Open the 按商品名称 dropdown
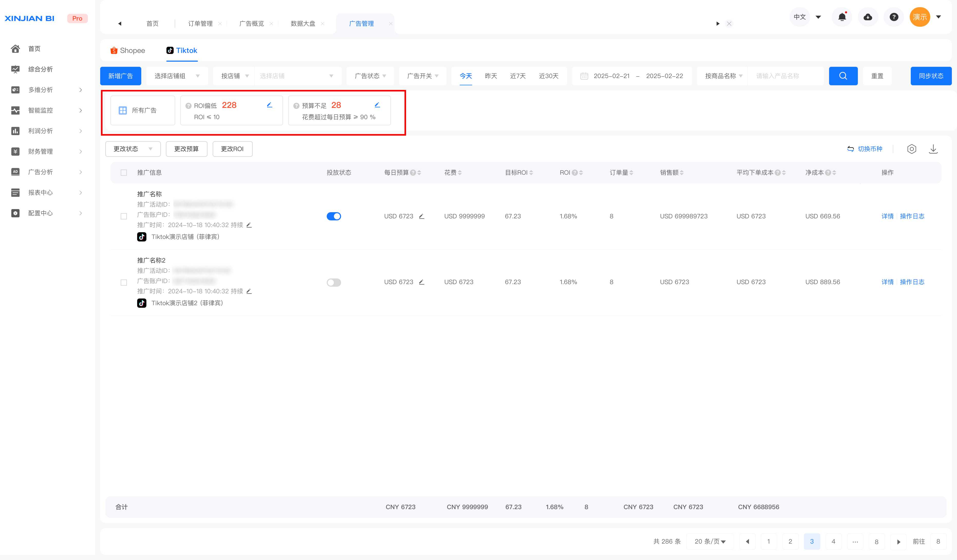The width and height of the screenshot is (957, 560). pos(722,76)
